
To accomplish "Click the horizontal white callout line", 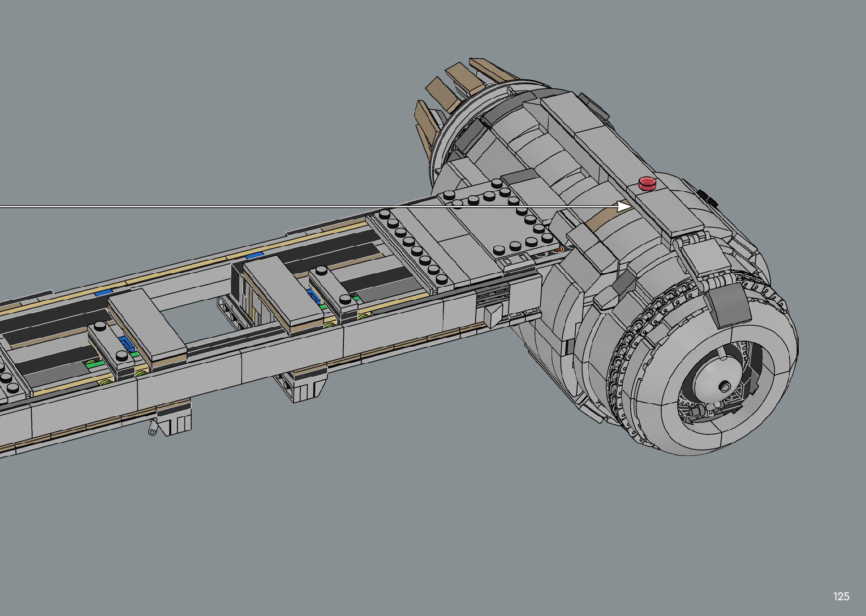I will pyautogui.click(x=226, y=207).
